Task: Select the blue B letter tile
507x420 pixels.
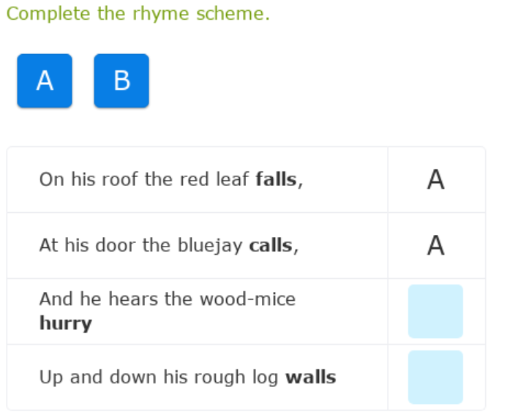Action: [121, 80]
